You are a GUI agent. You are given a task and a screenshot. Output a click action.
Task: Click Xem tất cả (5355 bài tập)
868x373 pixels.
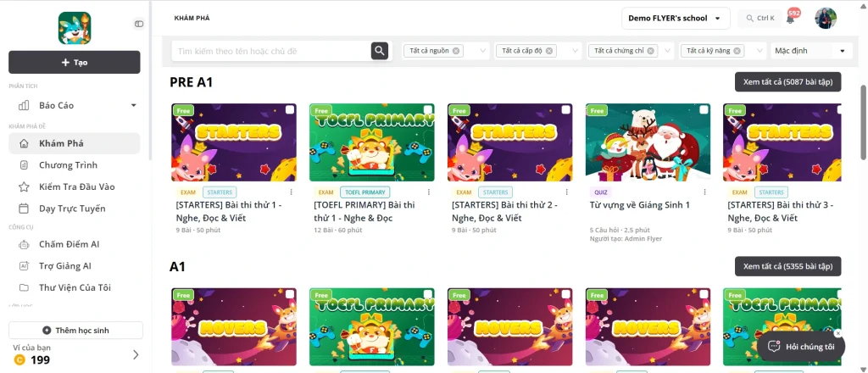(787, 266)
